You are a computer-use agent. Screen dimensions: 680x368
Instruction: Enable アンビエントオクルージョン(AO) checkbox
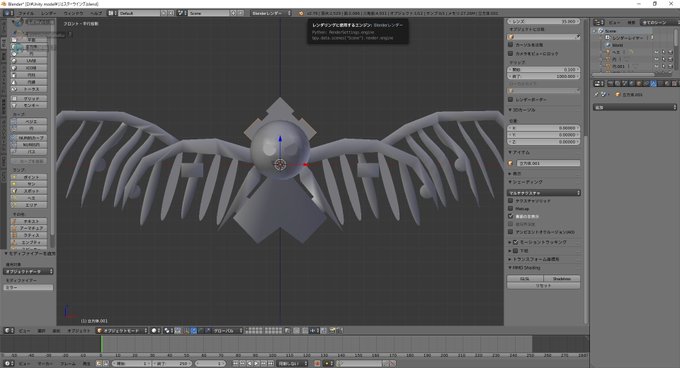510,232
